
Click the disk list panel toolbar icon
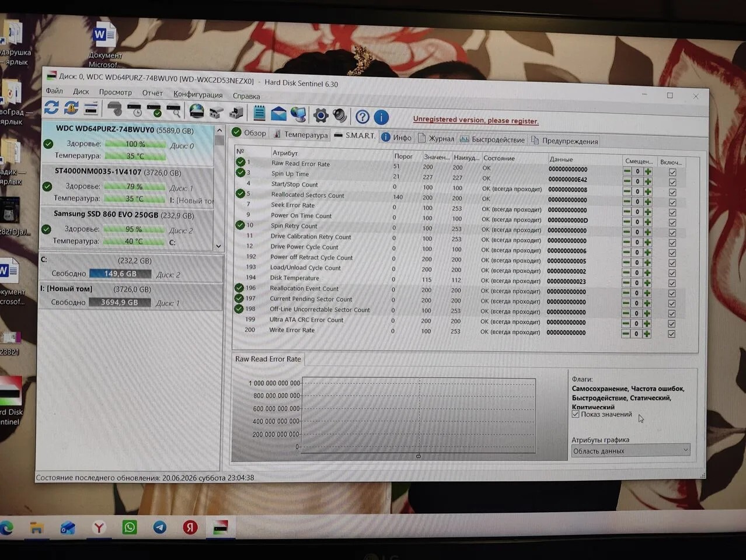90,108
